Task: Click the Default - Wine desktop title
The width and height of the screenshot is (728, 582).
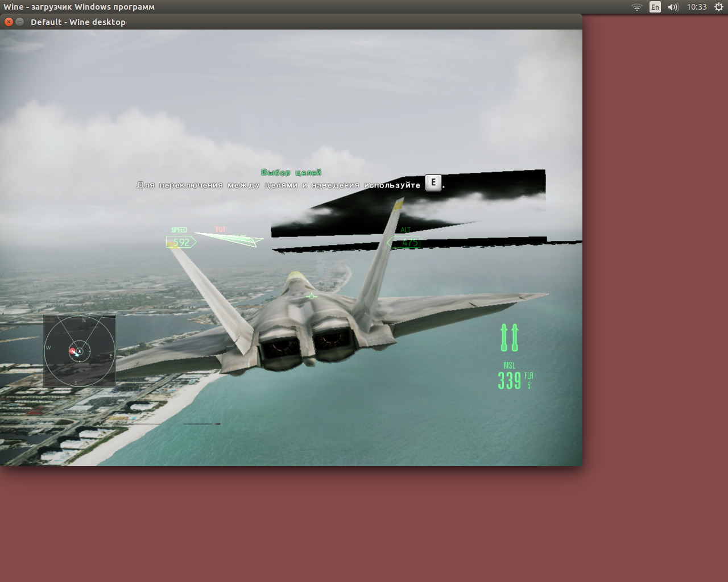Action: coord(78,22)
